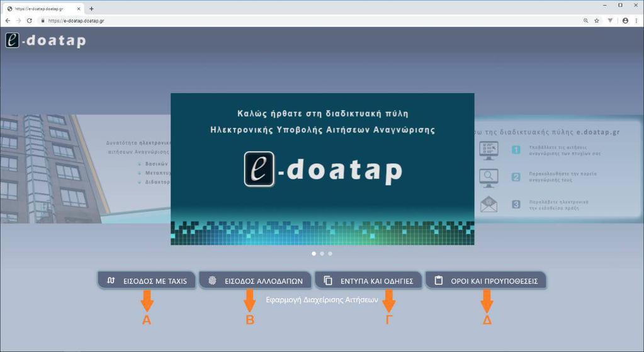This screenshot has width=644, height=352.
Task: Maximize the browser window
Action: point(620,5)
